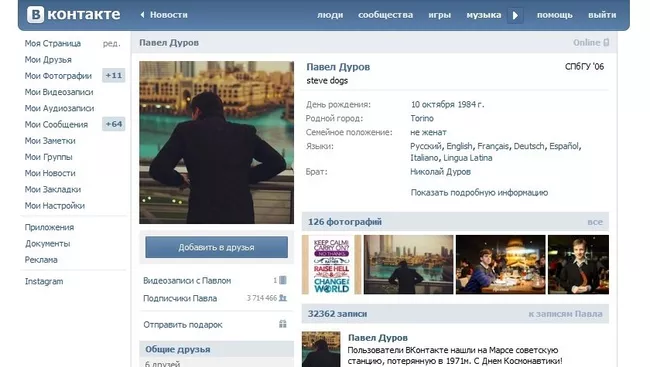This screenshot has height=367, width=650.
Task: Click the не женат relationship status
Action: [428, 132]
